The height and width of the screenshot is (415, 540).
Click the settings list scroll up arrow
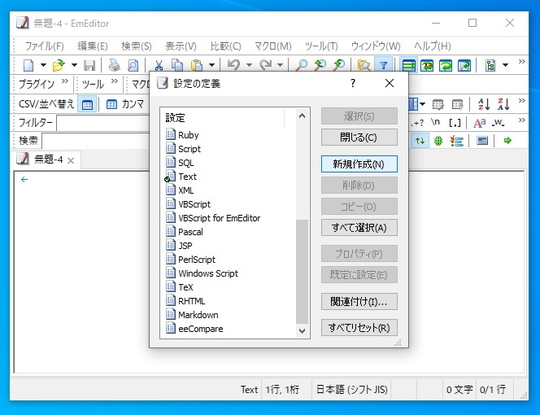click(x=302, y=116)
